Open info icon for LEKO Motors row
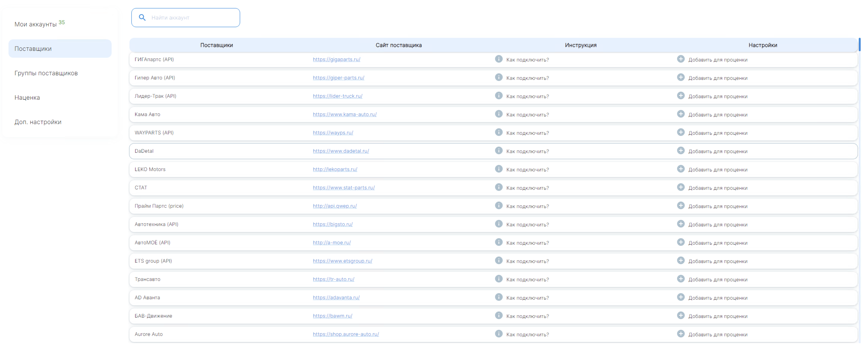868x352 pixels. 499,169
